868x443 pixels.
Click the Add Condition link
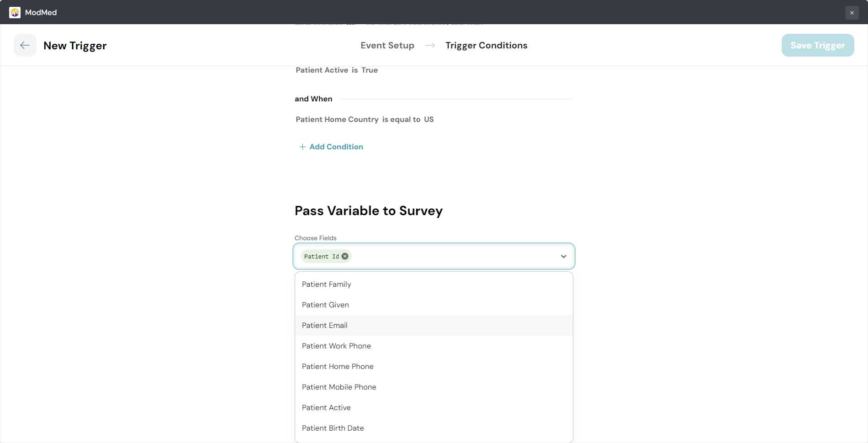336,147
